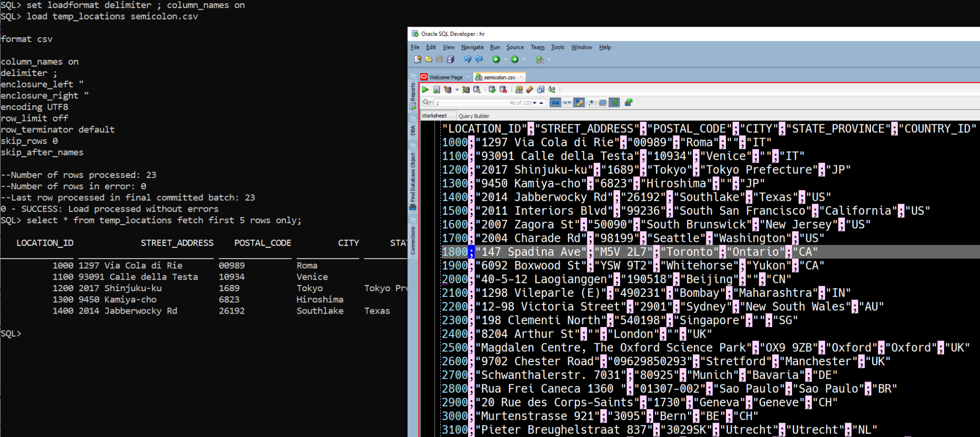Screen dimensions: 980x437
Task: Click the Rollback database icon
Action: [503, 90]
